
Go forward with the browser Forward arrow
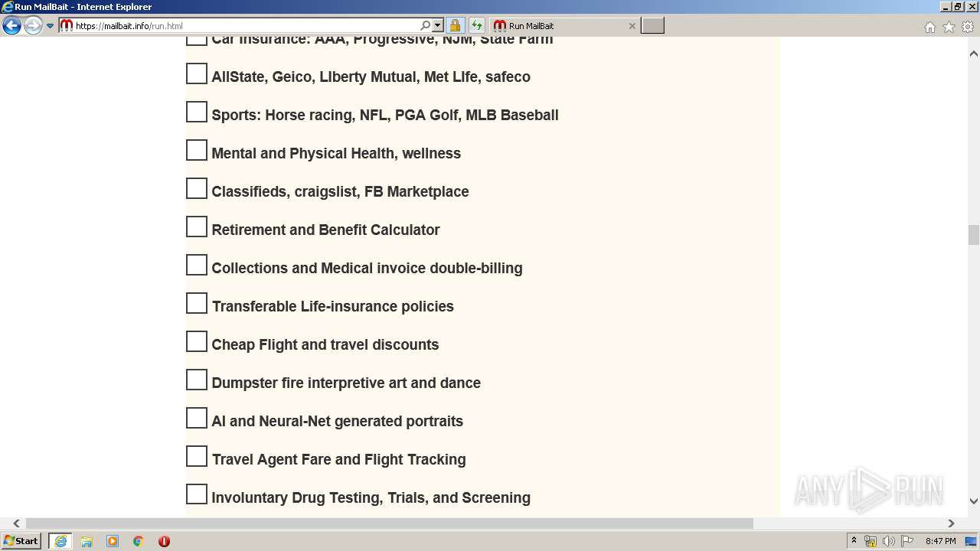[33, 26]
